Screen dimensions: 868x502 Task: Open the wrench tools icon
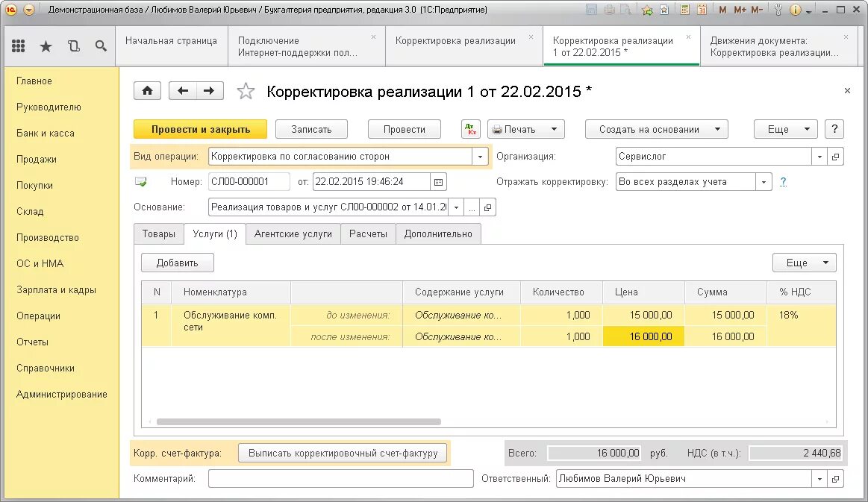pos(778,10)
